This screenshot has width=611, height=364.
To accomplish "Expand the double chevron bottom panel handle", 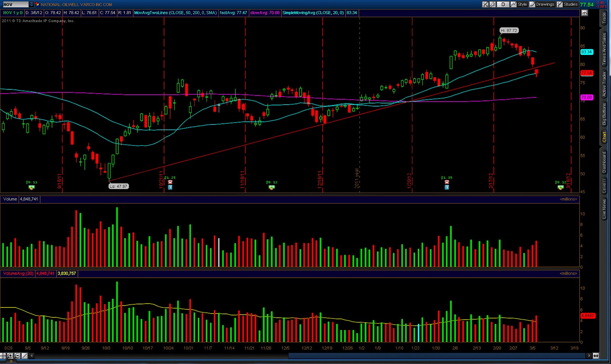I will click(x=11, y=361).
